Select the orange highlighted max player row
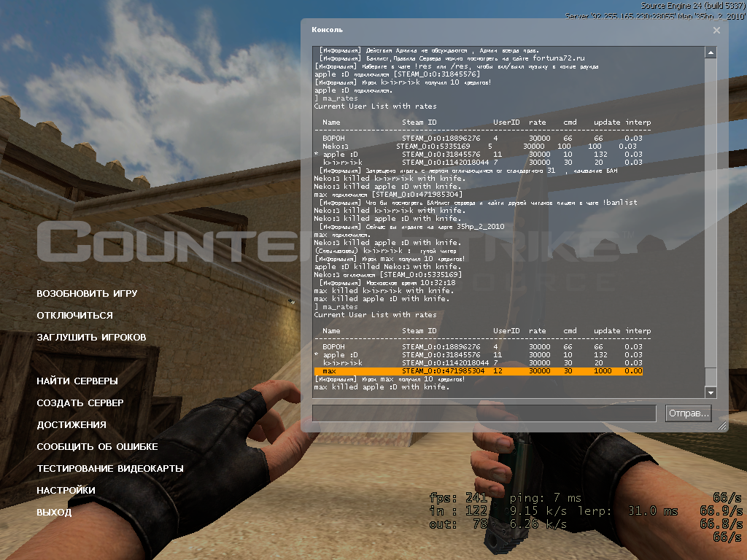747x560 pixels. click(x=479, y=371)
